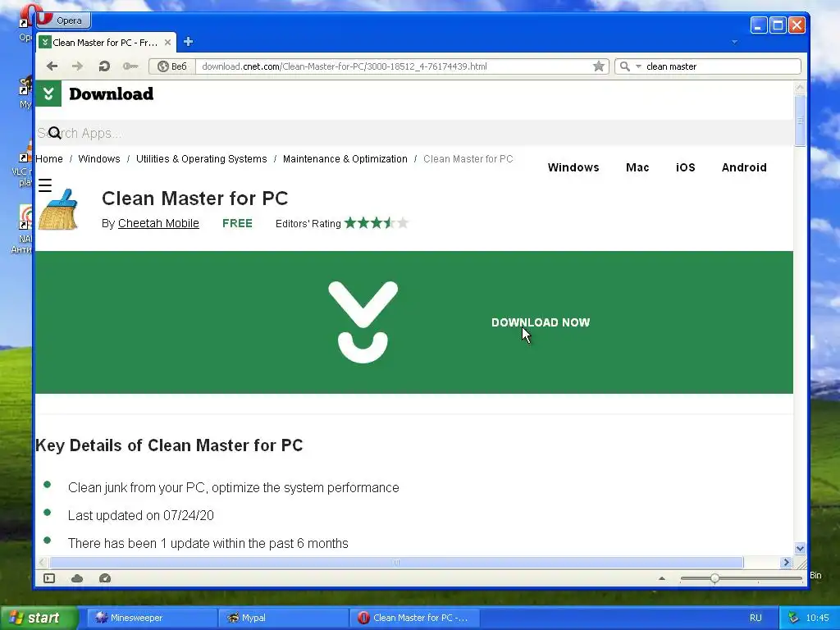Click Key Details of Clean Master heading
Screen dimensions: 840x630
click(x=169, y=445)
